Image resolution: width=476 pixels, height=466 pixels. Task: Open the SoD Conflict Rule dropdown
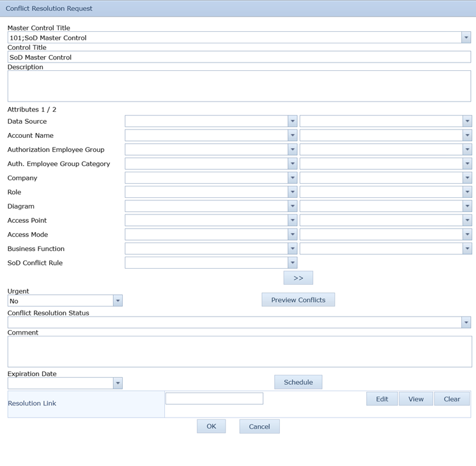[292, 263]
